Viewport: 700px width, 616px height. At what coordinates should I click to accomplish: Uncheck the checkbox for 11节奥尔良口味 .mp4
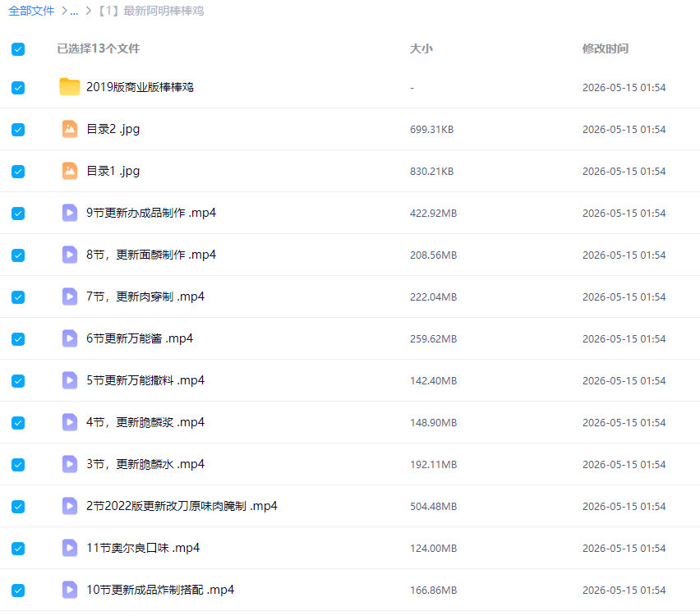18,549
